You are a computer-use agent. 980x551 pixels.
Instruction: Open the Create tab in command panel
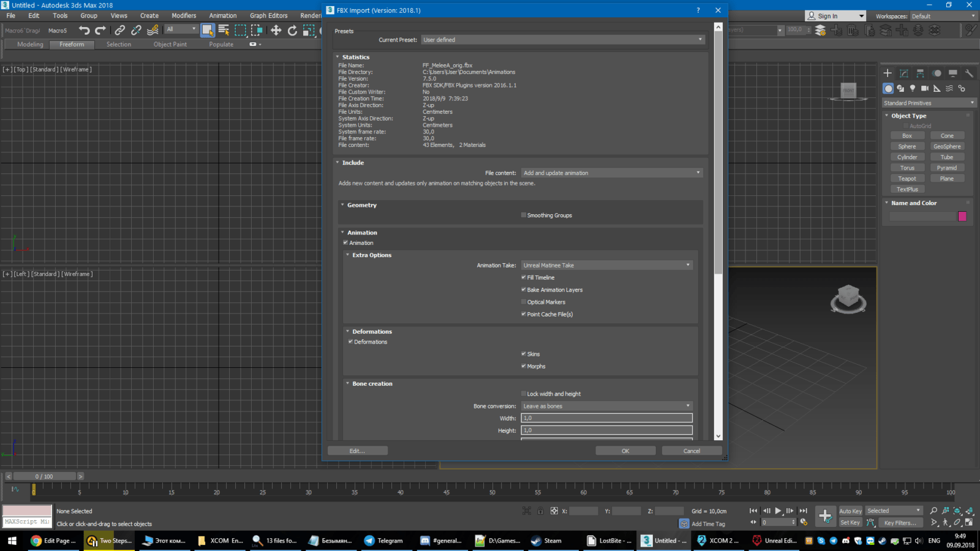(x=888, y=73)
